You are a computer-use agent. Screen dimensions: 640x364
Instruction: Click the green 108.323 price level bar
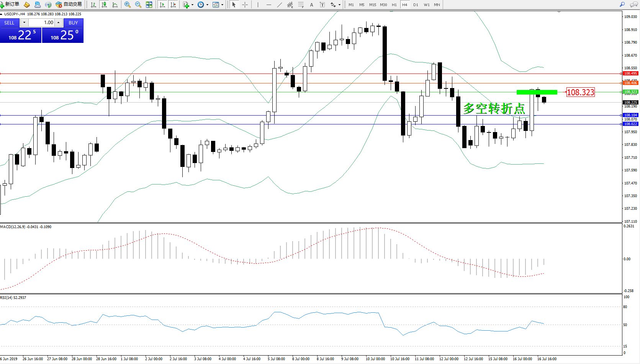[537, 92]
